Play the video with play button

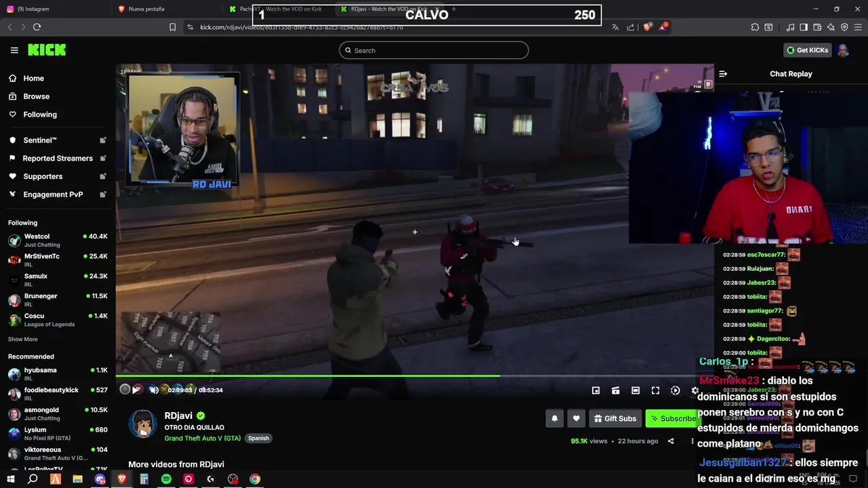point(138,390)
